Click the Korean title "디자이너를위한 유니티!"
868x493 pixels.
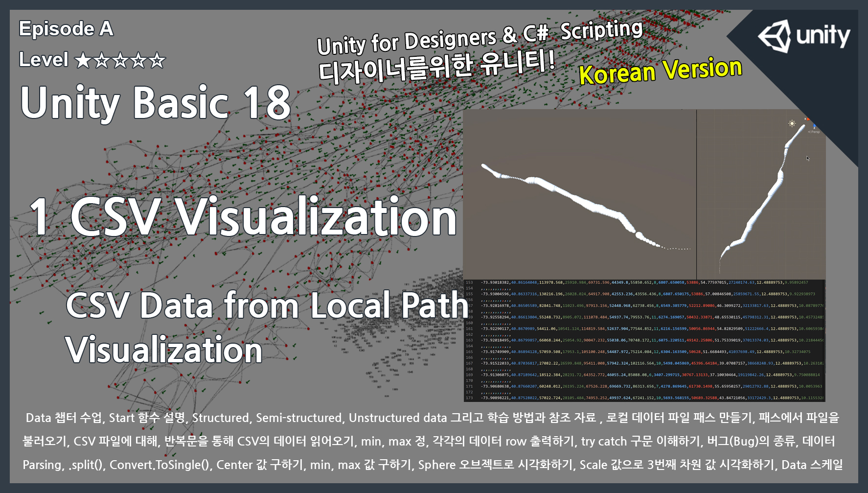(x=437, y=66)
